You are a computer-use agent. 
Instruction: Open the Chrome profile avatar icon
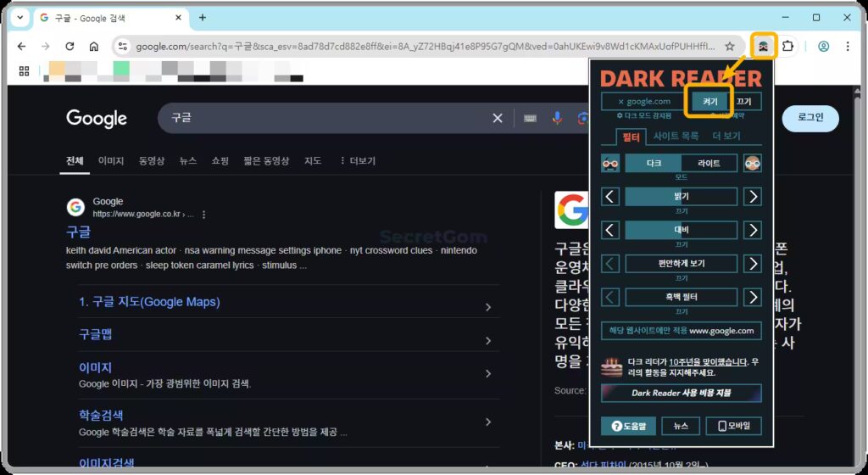tap(824, 47)
